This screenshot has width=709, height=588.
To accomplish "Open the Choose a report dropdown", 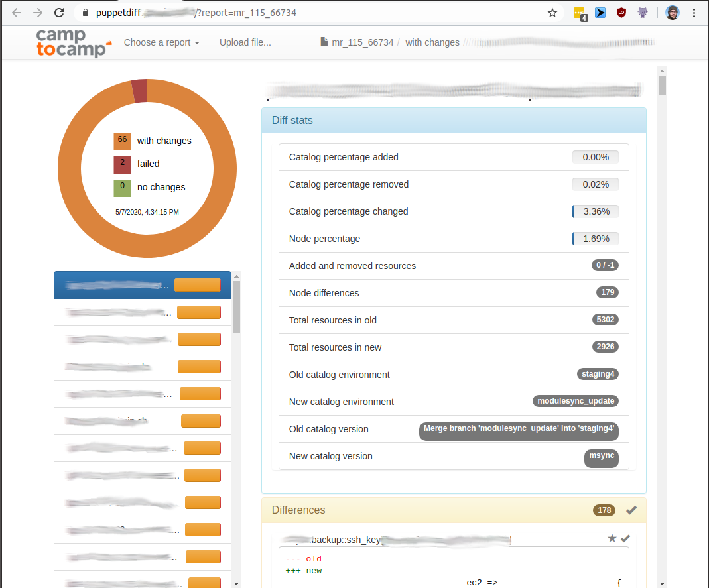I will point(161,42).
